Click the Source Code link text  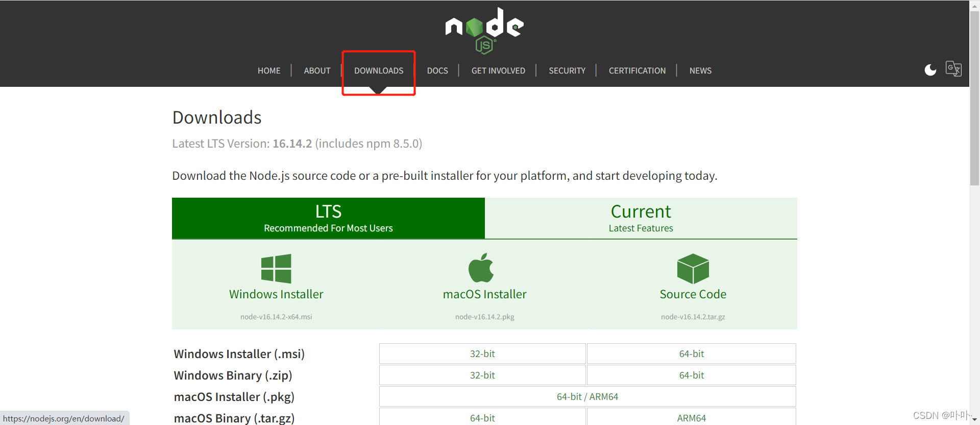coord(693,294)
